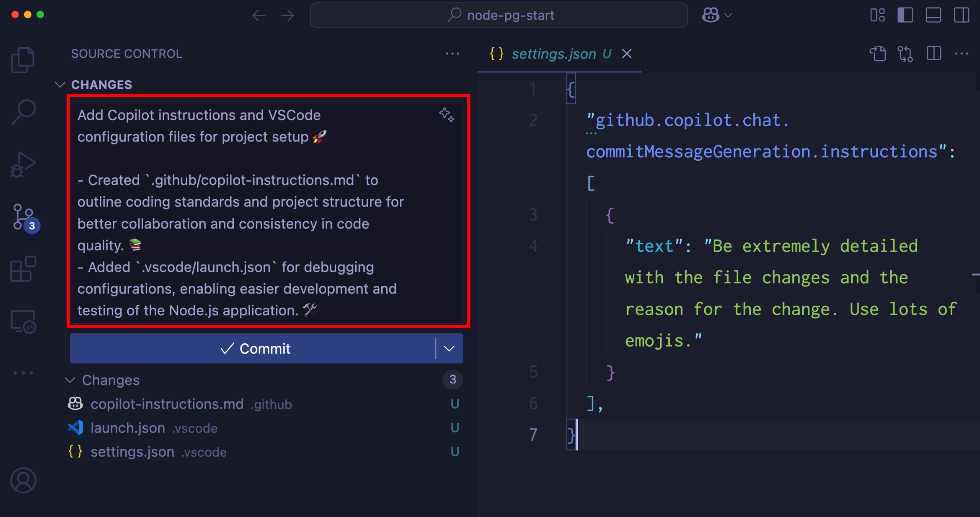Open the Search view
Viewport: 980px width, 517px height.
[23, 111]
